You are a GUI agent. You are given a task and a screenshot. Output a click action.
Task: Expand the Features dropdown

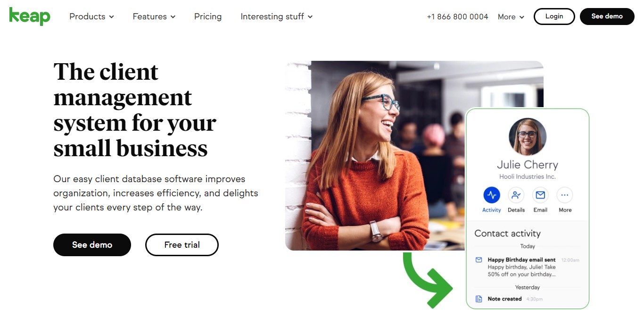(x=154, y=17)
